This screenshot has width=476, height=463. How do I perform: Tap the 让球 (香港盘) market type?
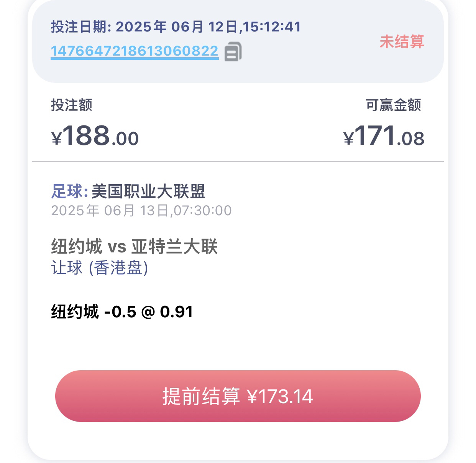pyautogui.click(x=100, y=268)
